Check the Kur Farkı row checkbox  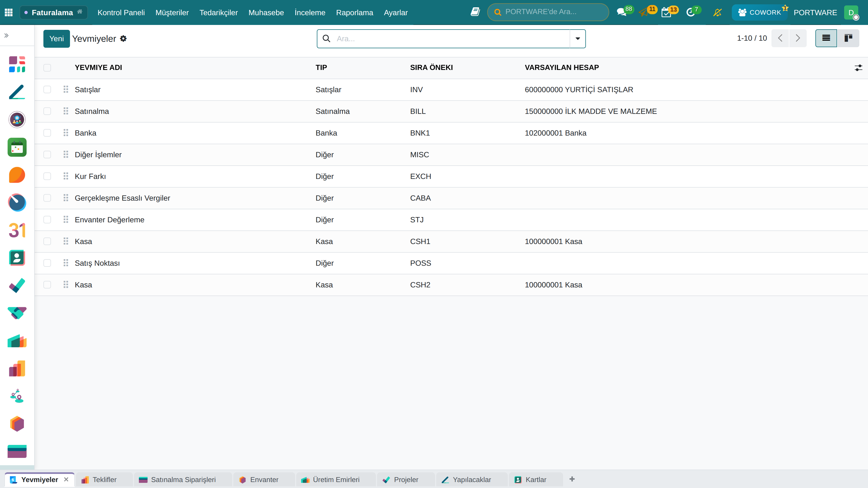click(x=47, y=176)
